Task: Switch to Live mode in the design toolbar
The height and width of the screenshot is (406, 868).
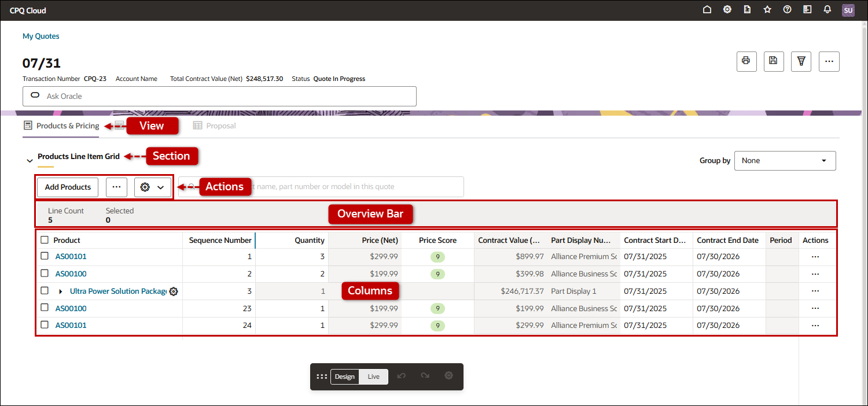Action: pyautogui.click(x=373, y=377)
